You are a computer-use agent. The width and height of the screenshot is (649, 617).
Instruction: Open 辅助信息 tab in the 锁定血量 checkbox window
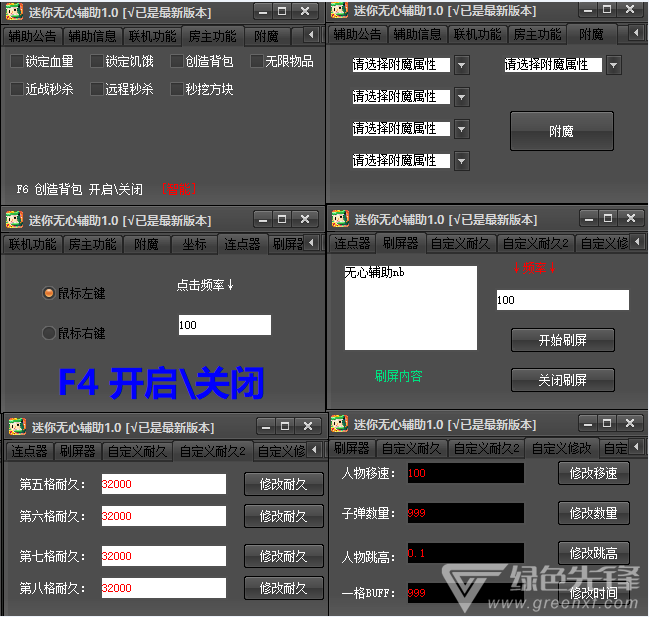click(x=92, y=36)
